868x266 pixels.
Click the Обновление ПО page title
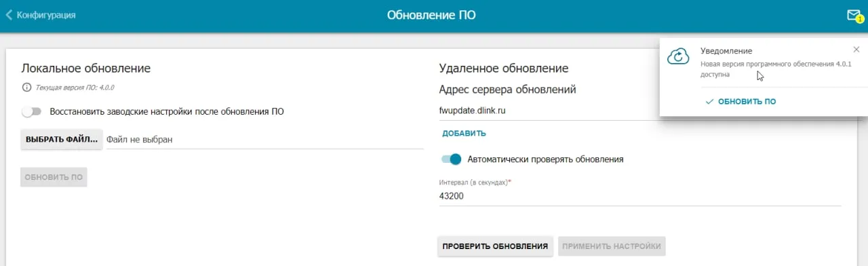pos(431,15)
